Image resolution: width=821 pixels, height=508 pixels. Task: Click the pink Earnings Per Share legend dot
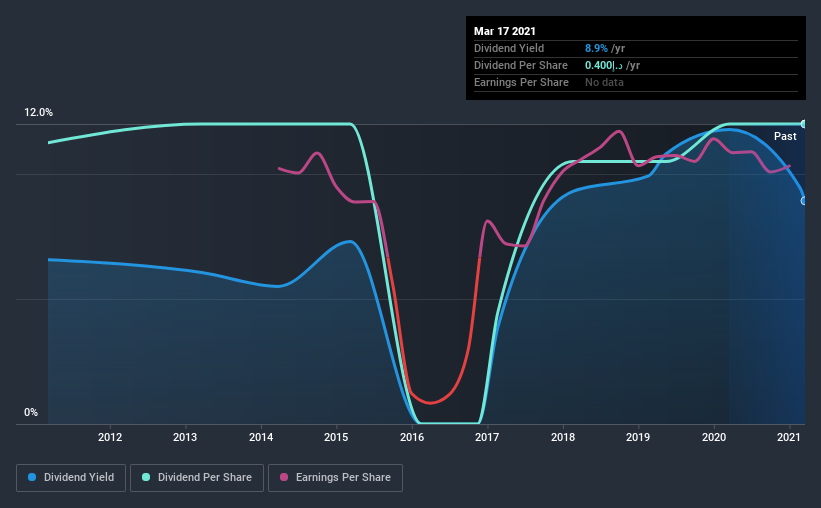click(284, 477)
